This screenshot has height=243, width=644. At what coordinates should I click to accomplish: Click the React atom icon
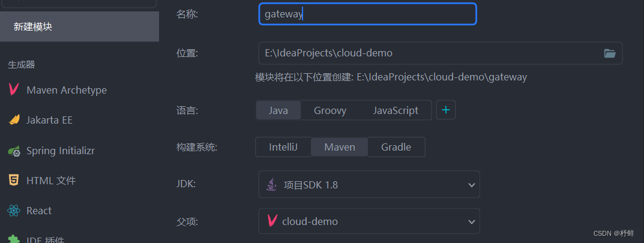tap(14, 211)
